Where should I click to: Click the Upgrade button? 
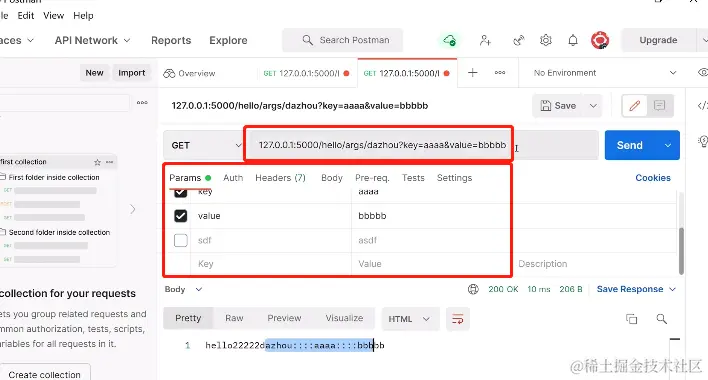[x=658, y=40]
